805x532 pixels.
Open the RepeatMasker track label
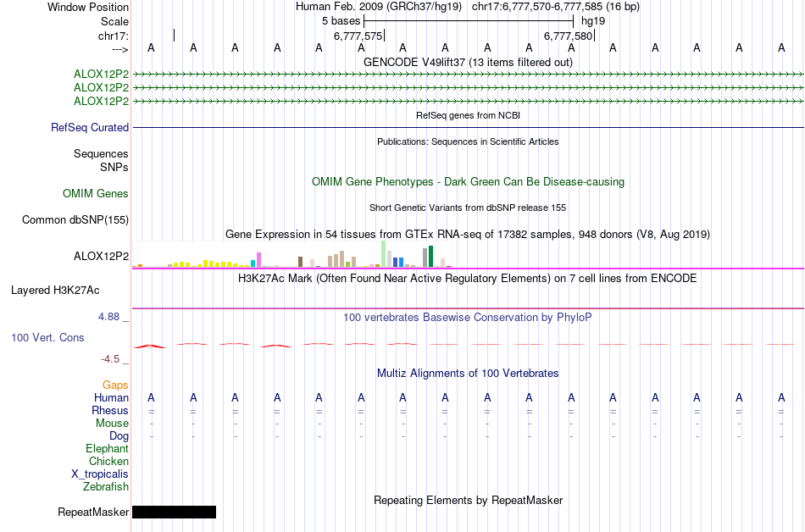click(93, 512)
